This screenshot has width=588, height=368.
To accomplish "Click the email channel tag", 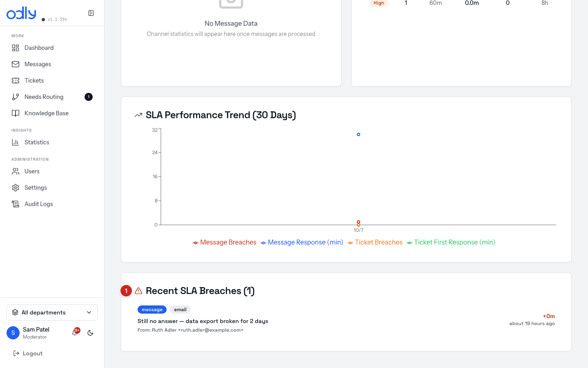I will [x=180, y=310].
